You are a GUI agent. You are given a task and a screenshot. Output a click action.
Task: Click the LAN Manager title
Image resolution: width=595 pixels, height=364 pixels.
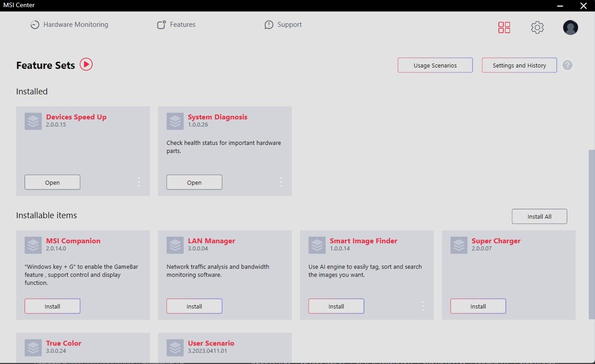(212, 241)
